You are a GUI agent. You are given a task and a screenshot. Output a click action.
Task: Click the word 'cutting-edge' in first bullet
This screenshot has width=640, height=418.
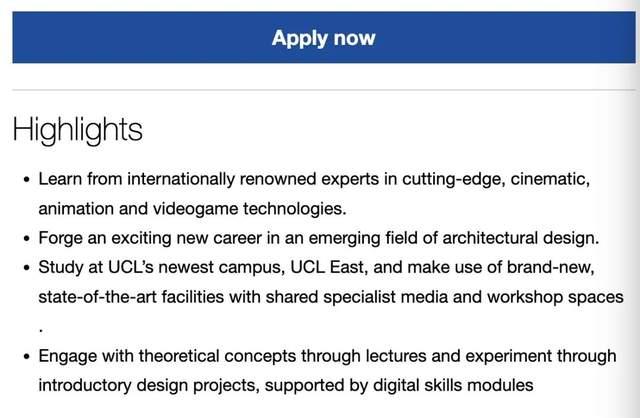pyautogui.click(x=453, y=180)
